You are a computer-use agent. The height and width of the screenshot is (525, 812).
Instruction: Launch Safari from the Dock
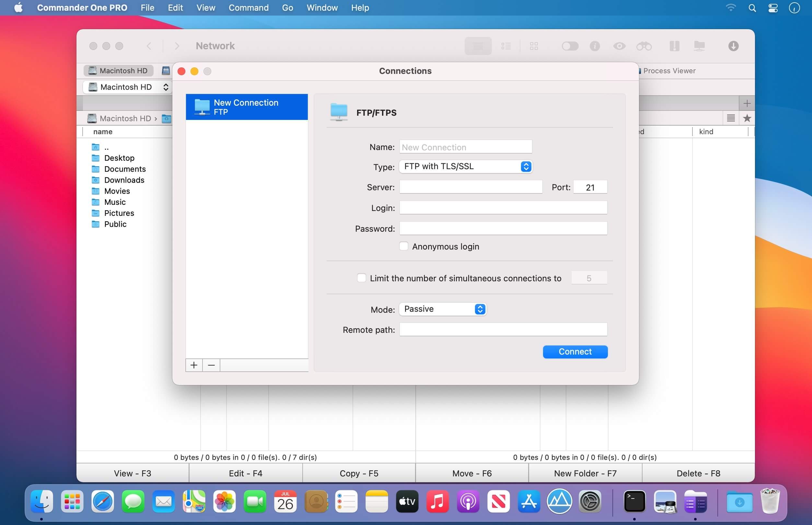coord(102,501)
